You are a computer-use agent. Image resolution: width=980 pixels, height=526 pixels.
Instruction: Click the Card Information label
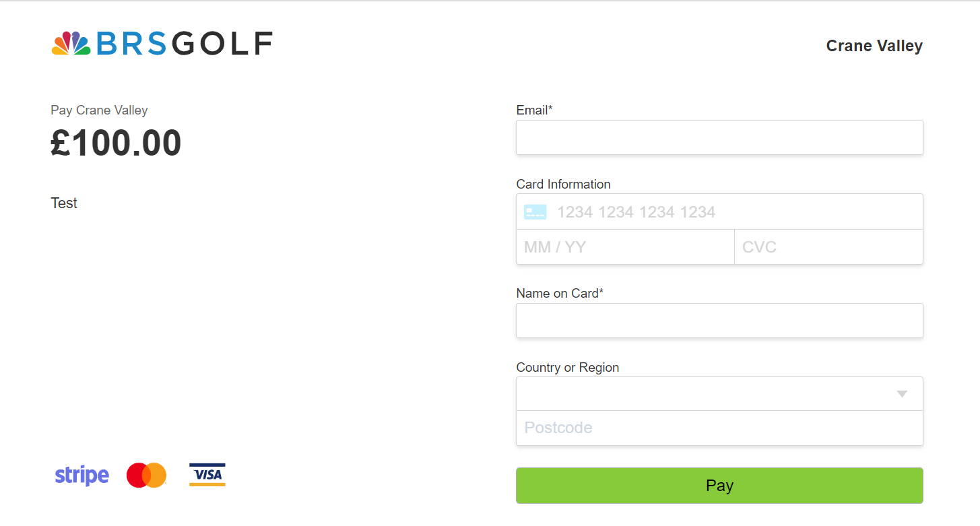563,184
